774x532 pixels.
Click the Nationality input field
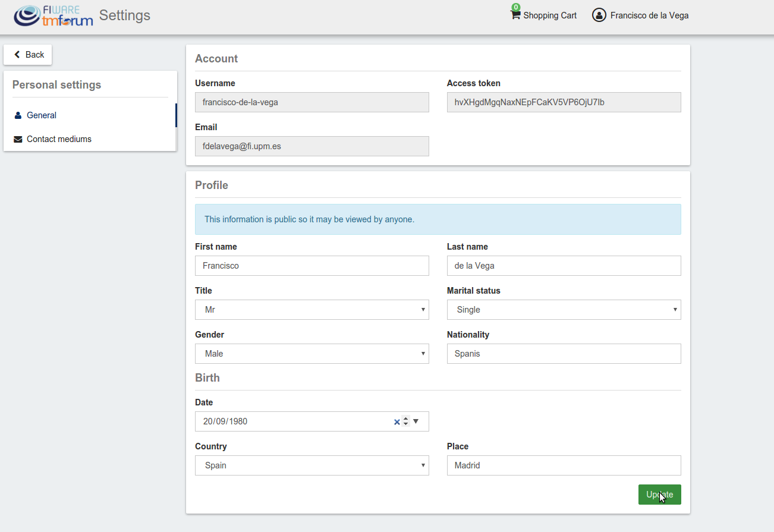564,354
